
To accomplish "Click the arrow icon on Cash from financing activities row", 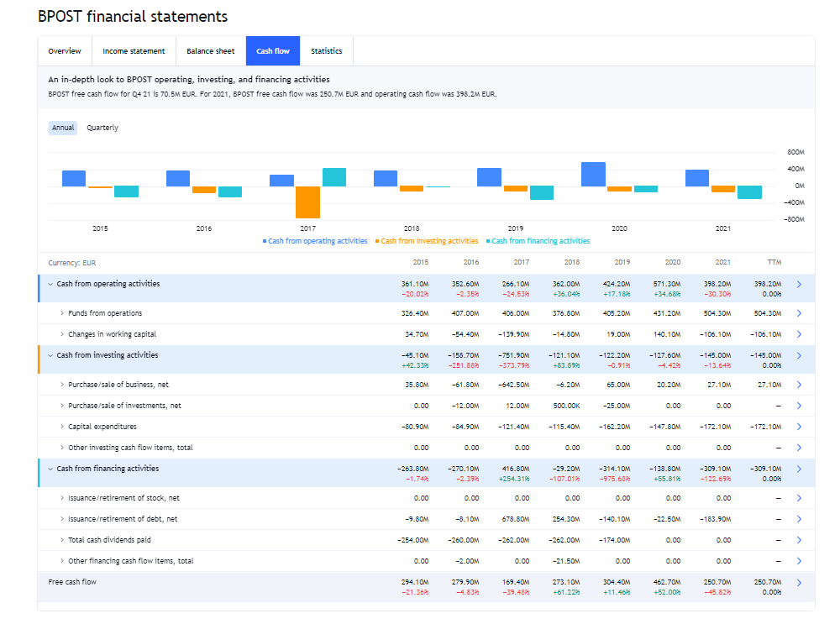I will [x=799, y=469].
